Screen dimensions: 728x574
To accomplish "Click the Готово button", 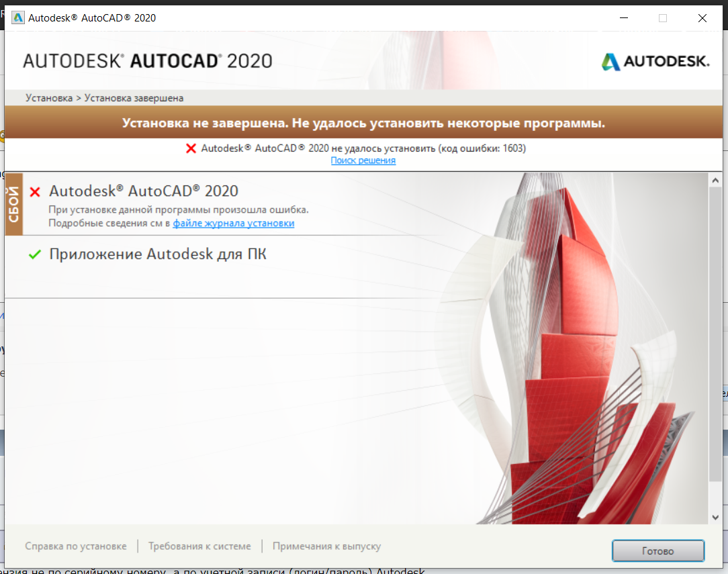I will [x=658, y=551].
